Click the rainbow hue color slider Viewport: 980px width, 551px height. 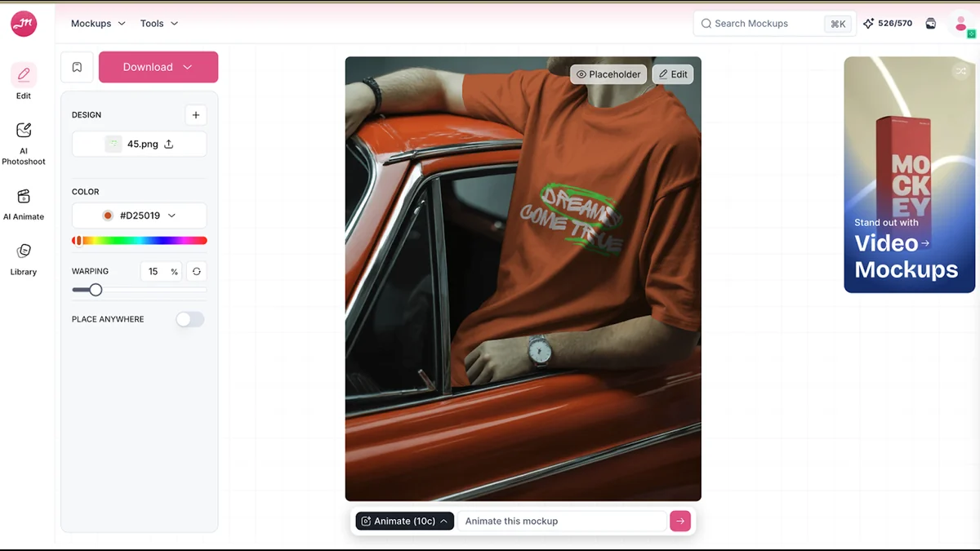tap(140, 241)
